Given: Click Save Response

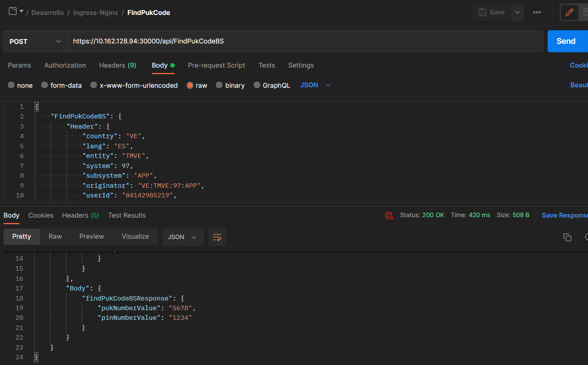Looking at the screenshot, I should 565,215.
